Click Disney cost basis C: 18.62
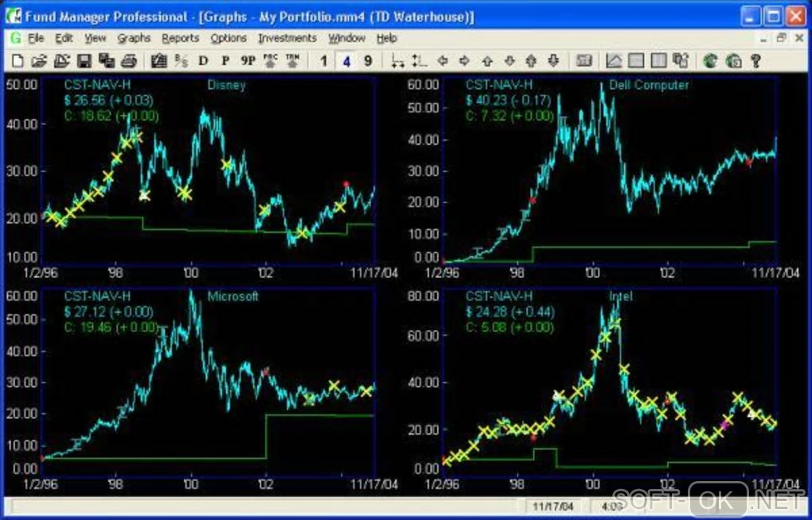The image size is (812, 520). (x=111, y=116)
